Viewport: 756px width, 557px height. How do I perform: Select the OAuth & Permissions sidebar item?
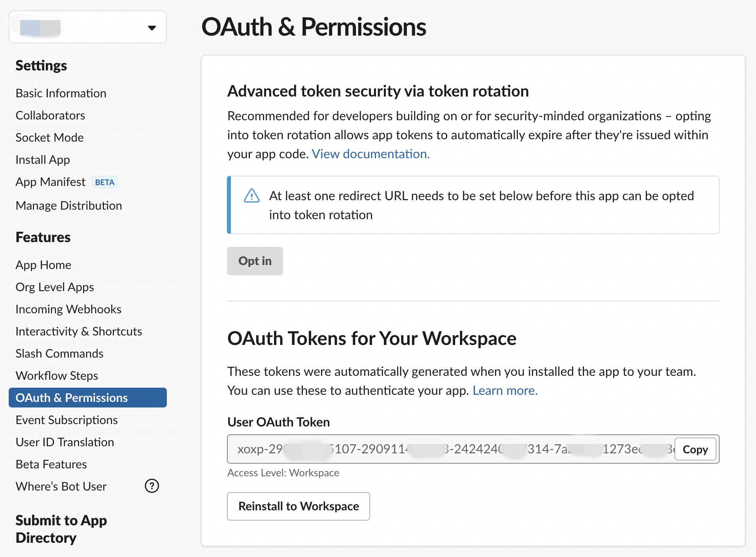click(72, 398)
